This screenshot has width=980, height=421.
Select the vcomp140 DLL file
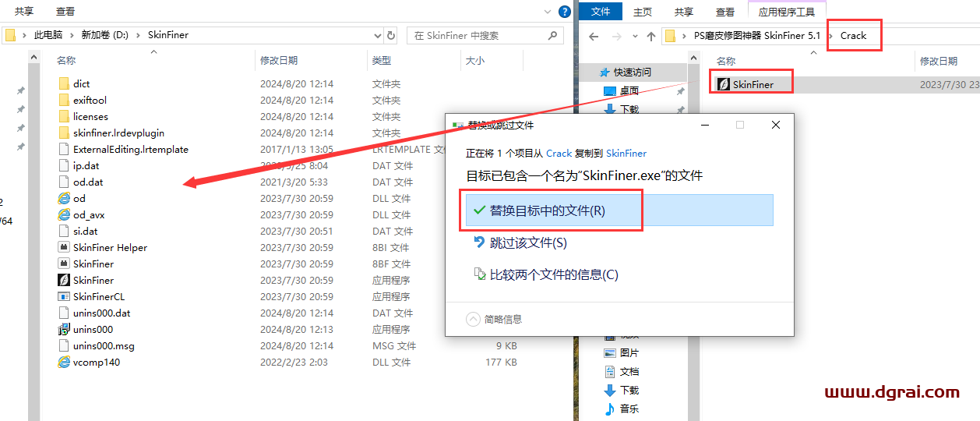[96, 362]
